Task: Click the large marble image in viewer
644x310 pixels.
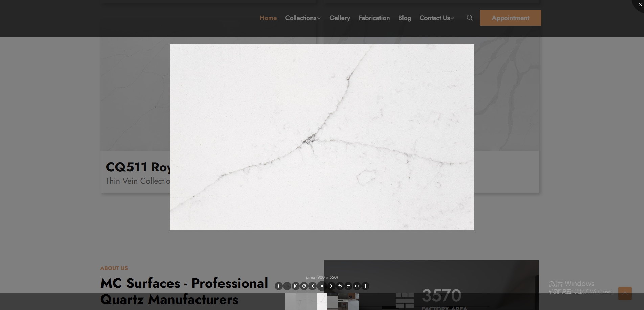Action: [322, 137]
